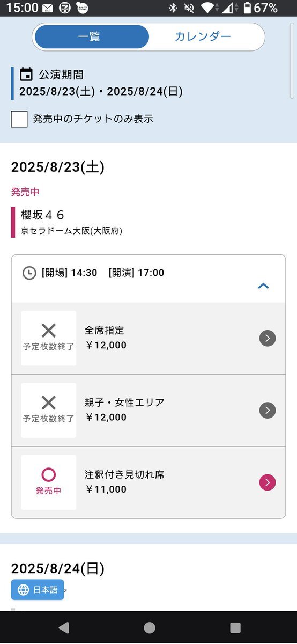Tap the clock icon beside 開場 14:30
Image resolution: width=297 pixels, height=644 pixels.
click(x=29, y=273)
